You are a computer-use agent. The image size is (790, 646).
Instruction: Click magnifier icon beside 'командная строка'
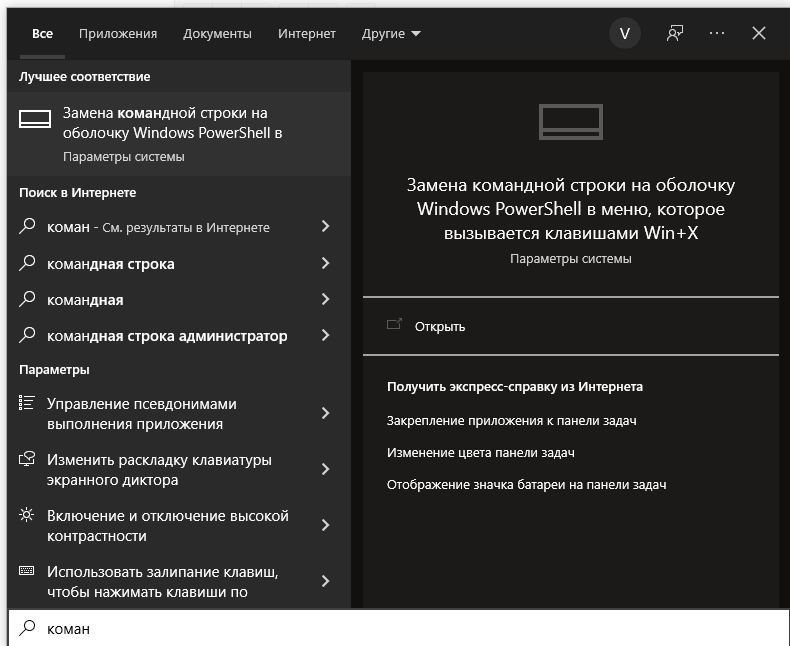[27, 263]
